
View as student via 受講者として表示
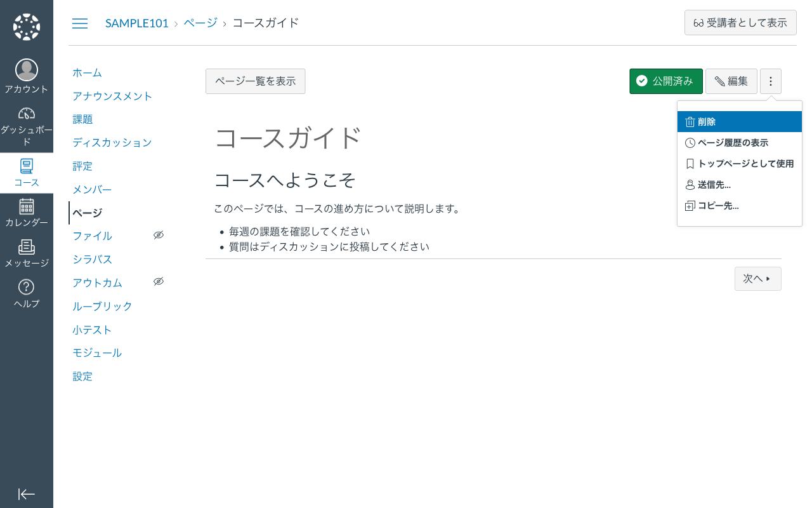click(740, 22)
